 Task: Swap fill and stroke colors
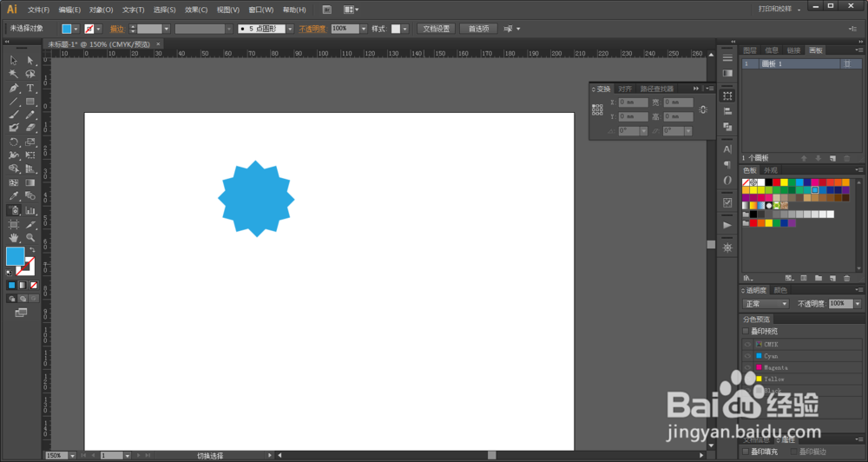(x=32, y=250)
